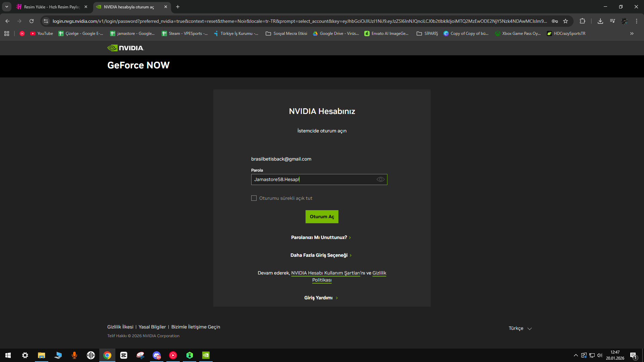Open Google Chrome in the taskbar

pos(107,355)
